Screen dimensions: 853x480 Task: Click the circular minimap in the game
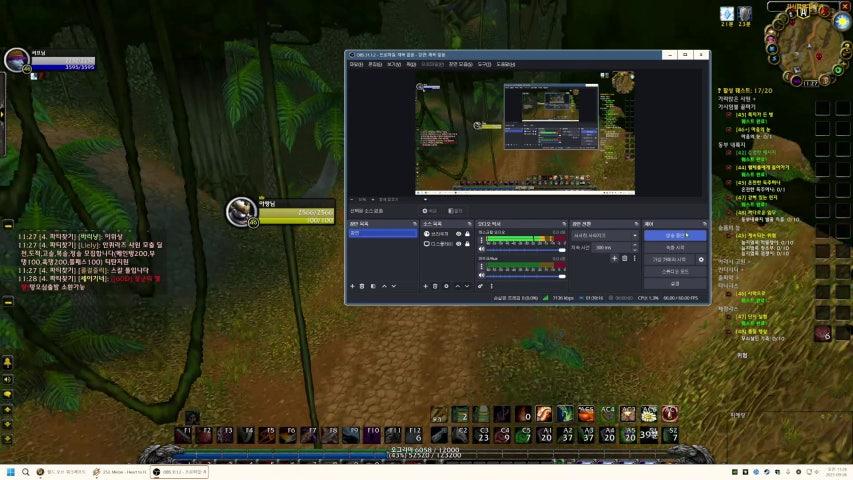coord(809,48)
